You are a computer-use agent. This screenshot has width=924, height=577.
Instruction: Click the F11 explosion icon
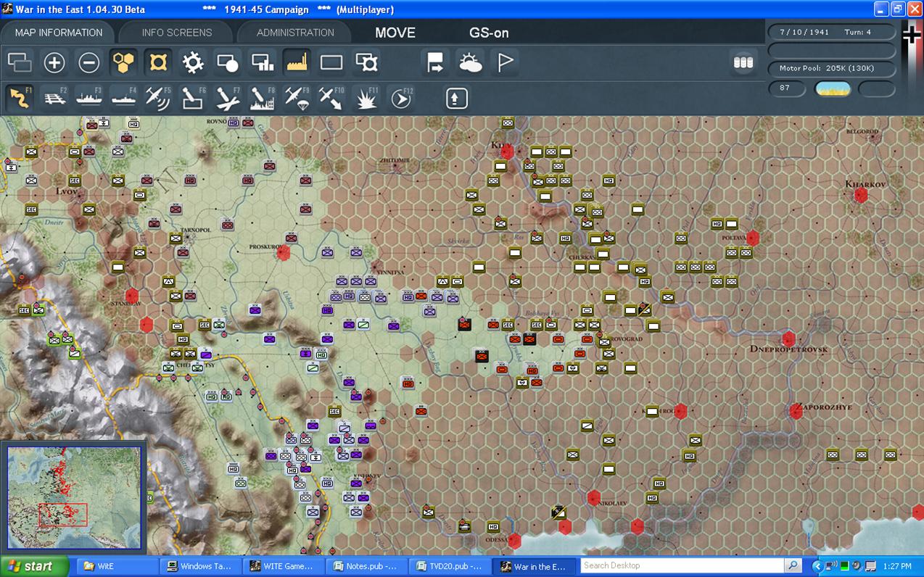point(366,98)
